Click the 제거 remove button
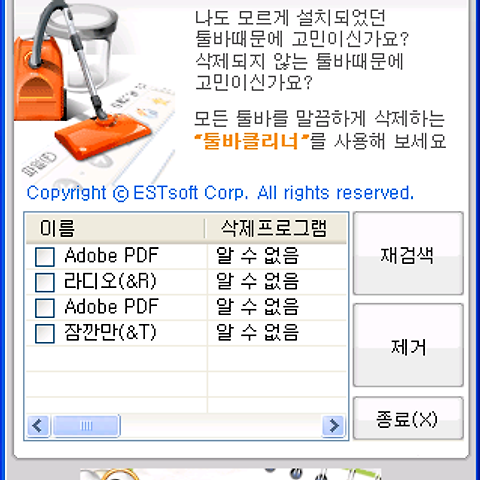Viewport: 480px width, 480px height. [x=408, y=345]
